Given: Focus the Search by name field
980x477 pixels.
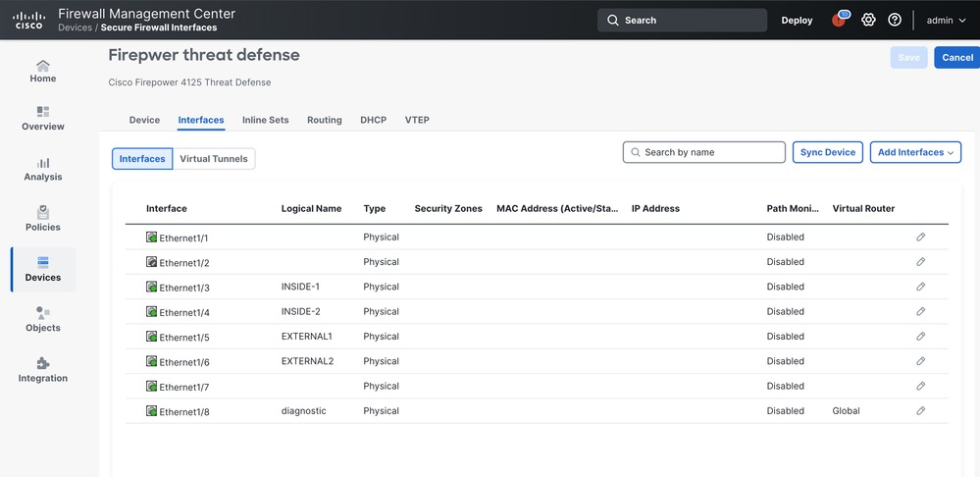Looking at the screenshot, I should pos(703,152).
